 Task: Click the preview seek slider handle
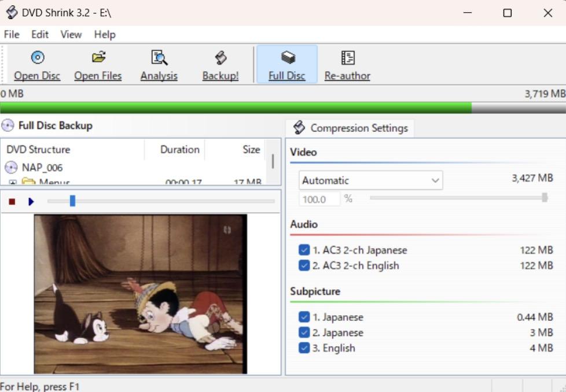pos(72,201)
